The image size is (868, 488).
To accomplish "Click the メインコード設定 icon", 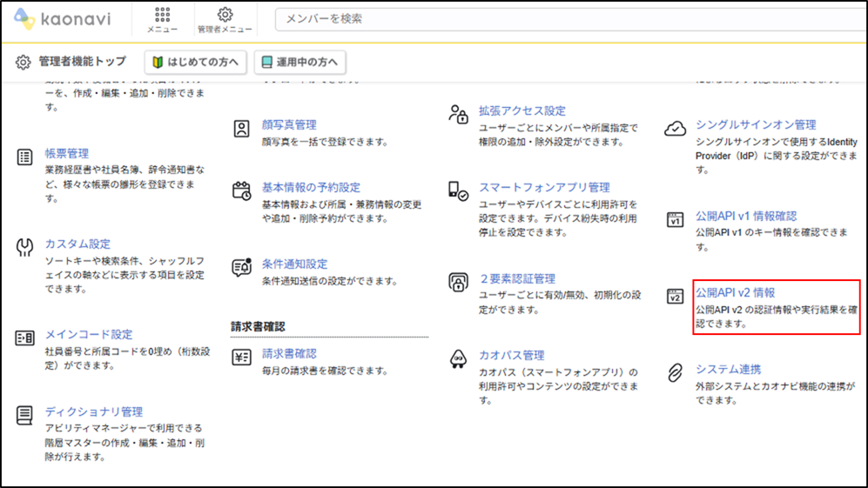I will point(24,338).
